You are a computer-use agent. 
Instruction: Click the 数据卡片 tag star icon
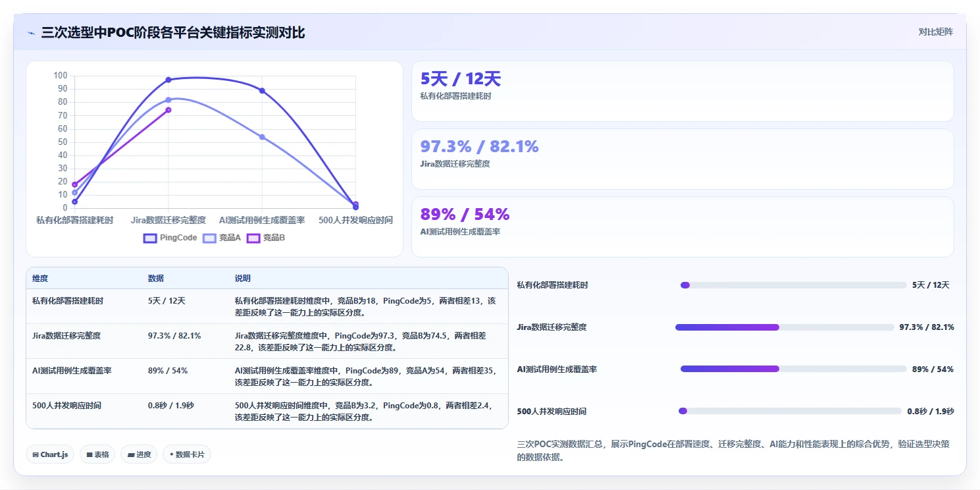click(x=171, y=454)
